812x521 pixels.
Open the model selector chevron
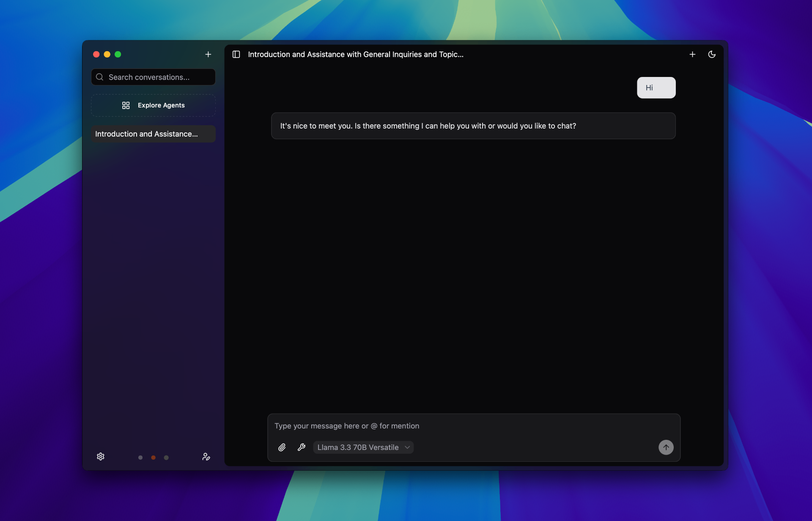point(407,447)
